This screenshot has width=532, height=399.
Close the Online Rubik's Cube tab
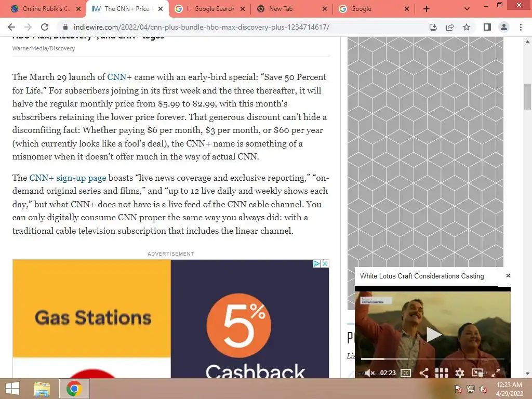[x=78, y=9]
